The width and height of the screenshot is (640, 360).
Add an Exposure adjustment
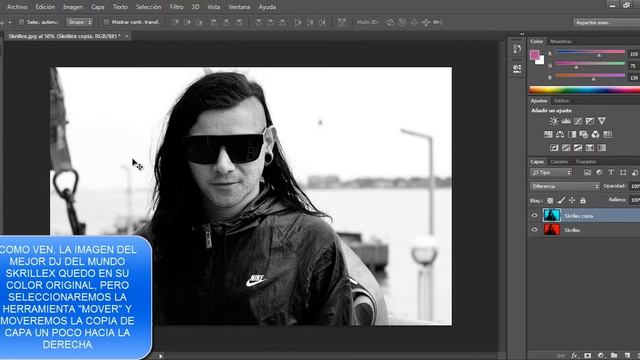click(590, 121)
